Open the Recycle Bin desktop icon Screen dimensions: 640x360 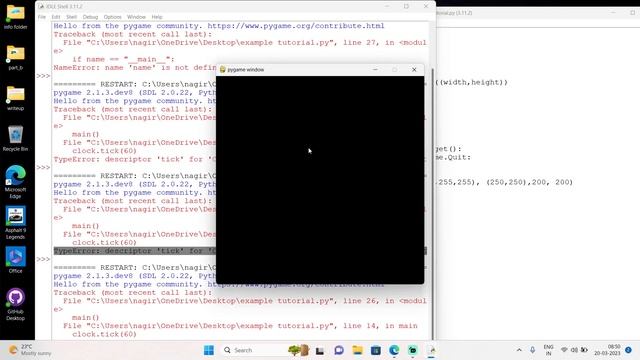[x=16, y=139]
